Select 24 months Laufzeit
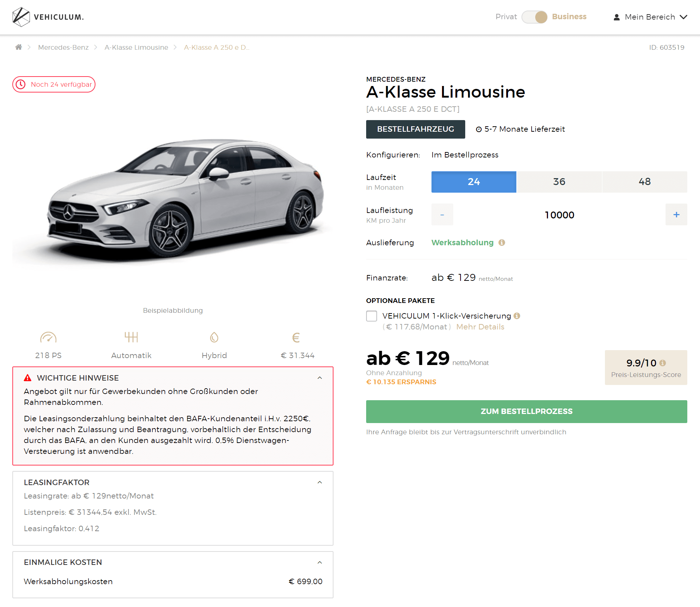Image resolution: width=700 pixels, height=607 pixels. [x=474, y=182]
